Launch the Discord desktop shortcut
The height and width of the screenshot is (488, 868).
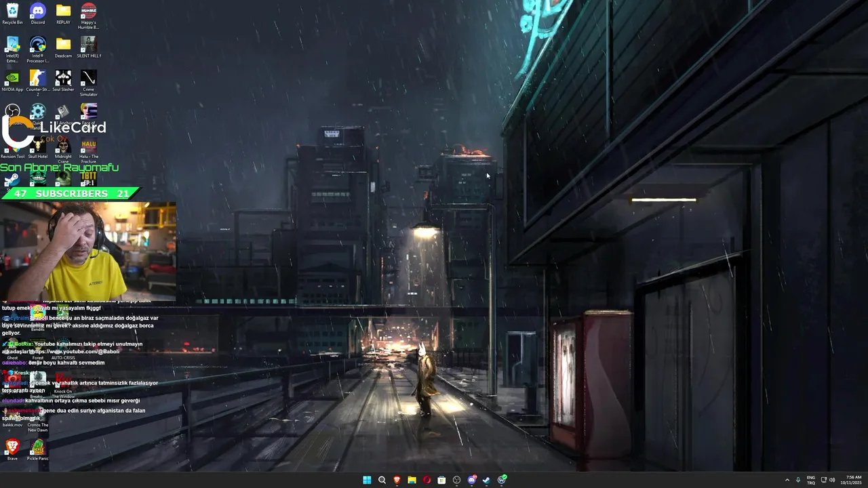point(38,14)
